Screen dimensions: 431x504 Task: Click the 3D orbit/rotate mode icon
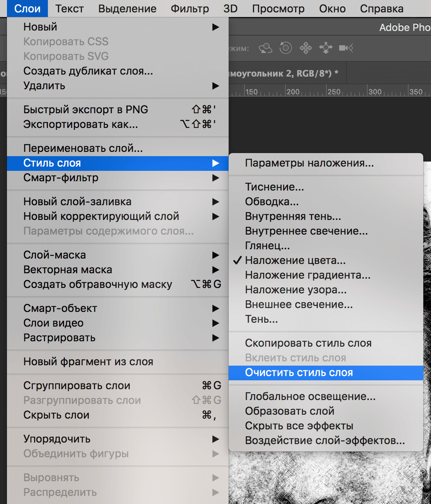[x=265, y=48]
